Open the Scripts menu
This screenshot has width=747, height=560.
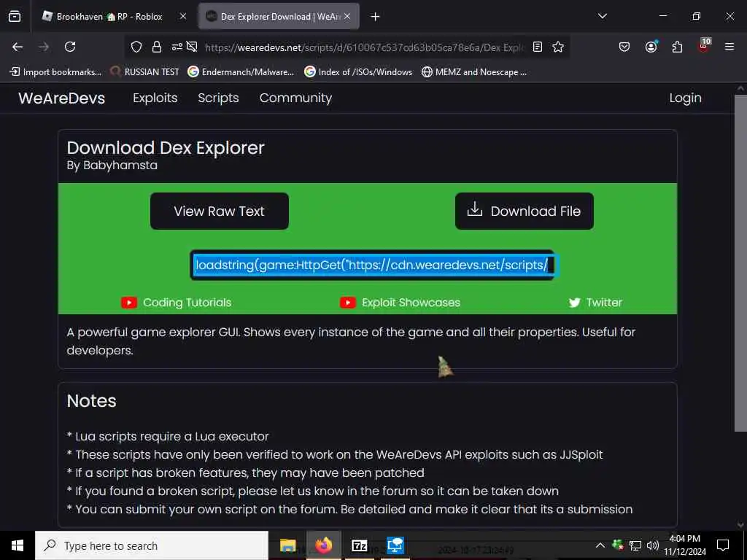[x=218, y=98]
